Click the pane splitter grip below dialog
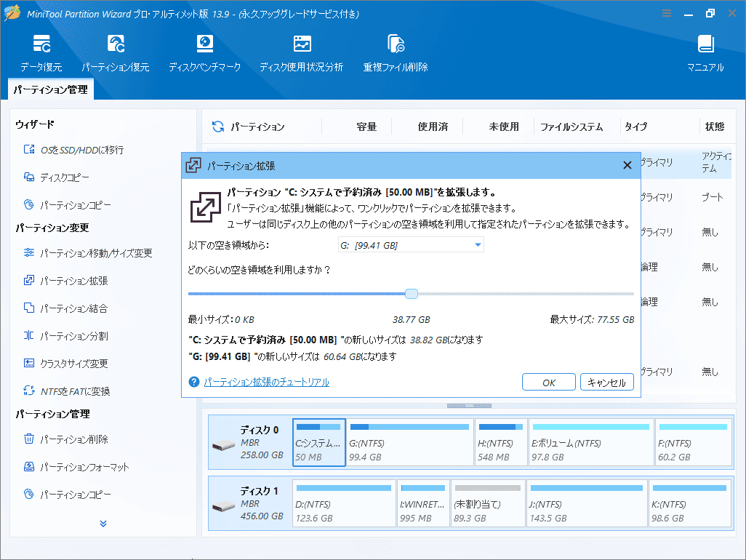Image resolution: width=746 pixels, height=560 pixels. (x=469, y=406)
